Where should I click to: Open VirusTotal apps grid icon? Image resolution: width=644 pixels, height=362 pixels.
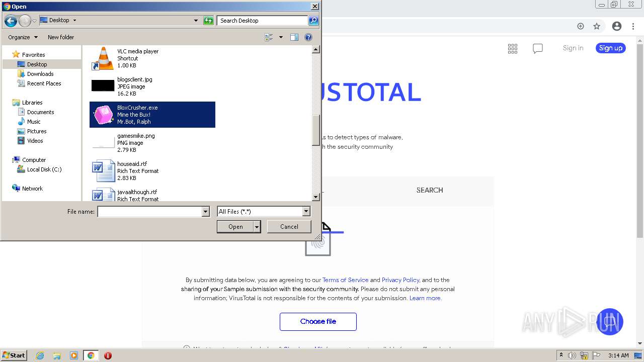(x=513, y=48)
